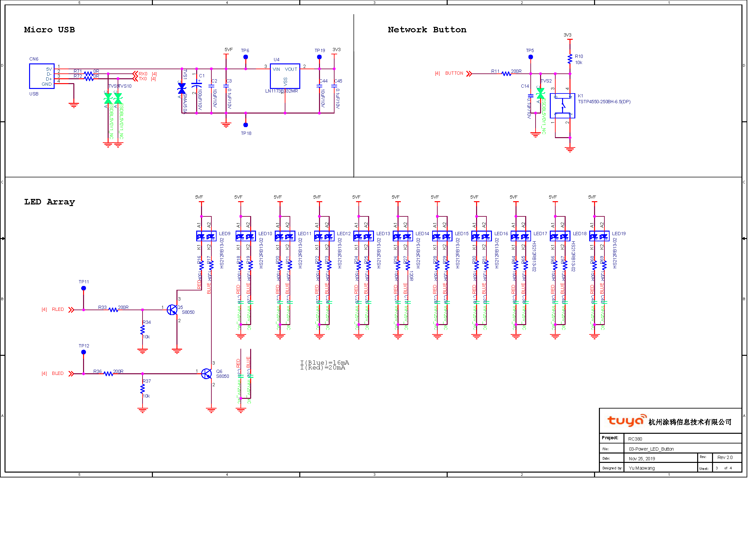Click the "LED Array" section title
The height and width of the screenshot is (535, 756).
pos(49,202)
